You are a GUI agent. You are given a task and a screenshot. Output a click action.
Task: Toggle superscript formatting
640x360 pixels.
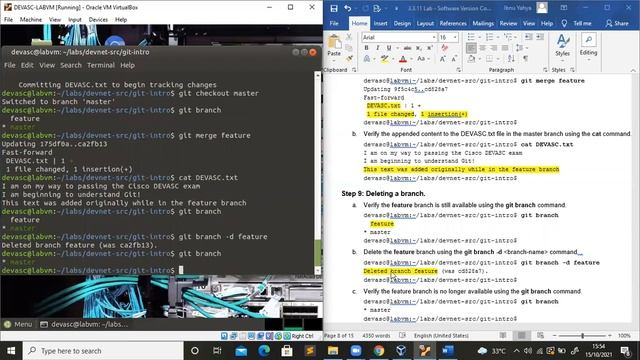(430, 48)
